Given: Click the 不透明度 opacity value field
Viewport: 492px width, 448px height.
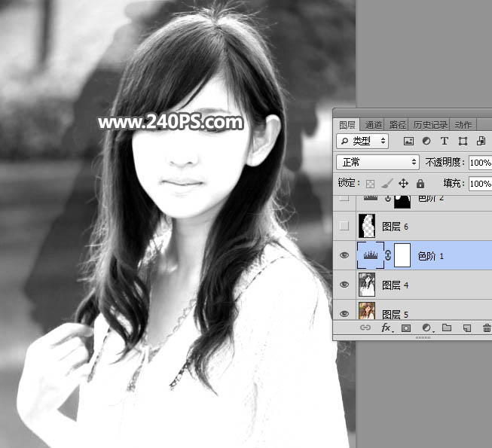Looking at the screenshot, I should coord(481,163).
